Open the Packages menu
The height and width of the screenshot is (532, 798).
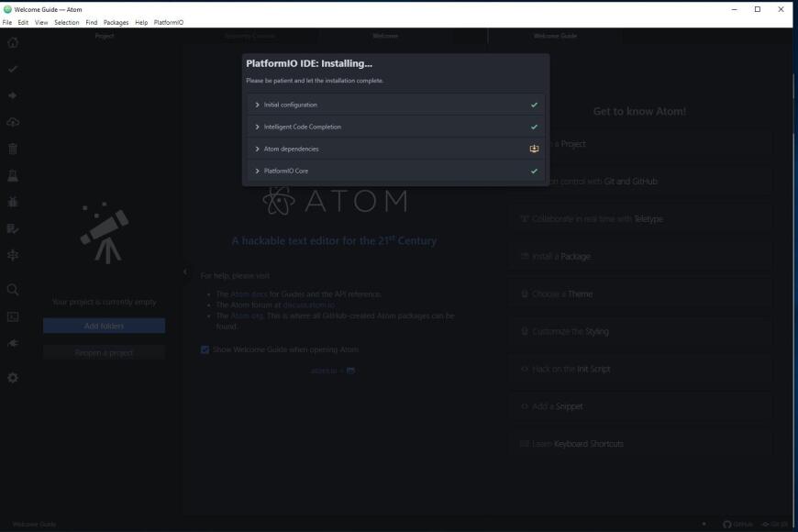click(116, 22)
